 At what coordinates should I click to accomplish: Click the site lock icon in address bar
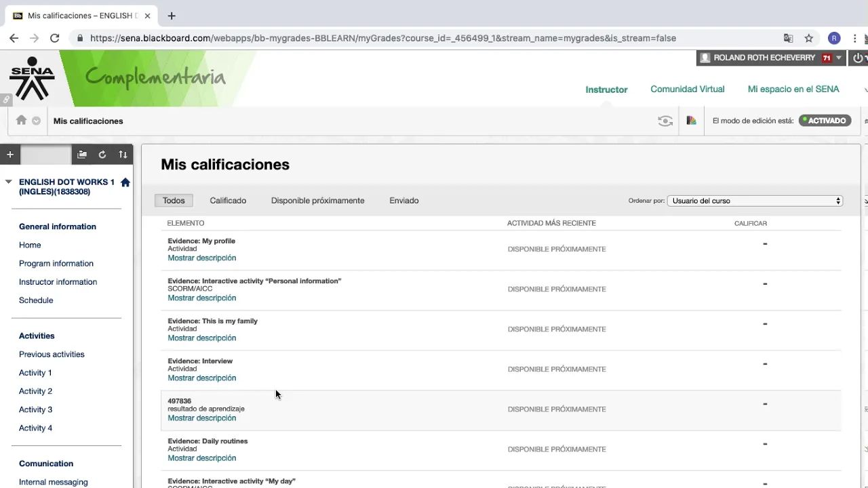[x=80, y=39]
